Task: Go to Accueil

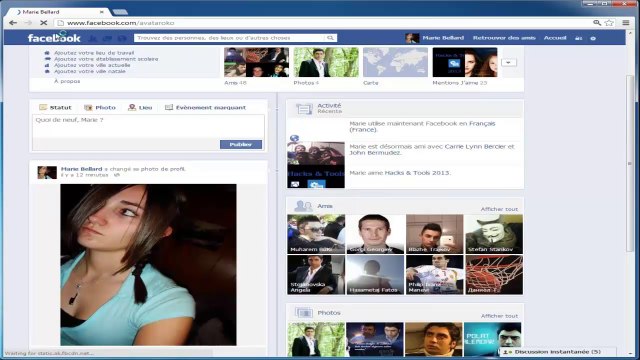Action: pyautogui.click(x=555, y=38)
